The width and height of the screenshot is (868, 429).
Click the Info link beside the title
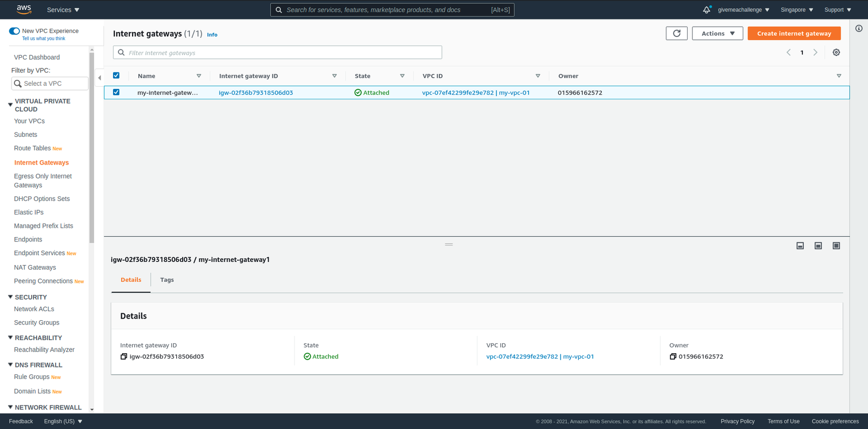[212, 35]
